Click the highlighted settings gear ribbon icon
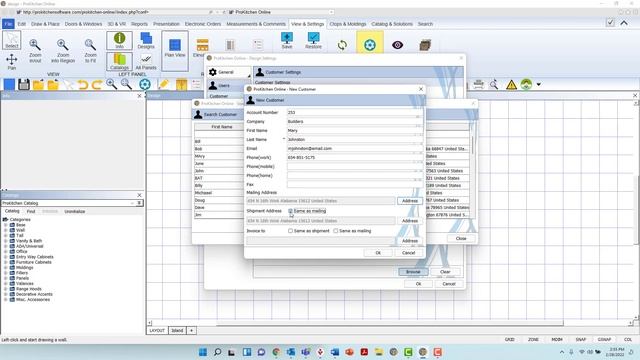The width and height of the screenshot is (640, 360). [370, 44]
